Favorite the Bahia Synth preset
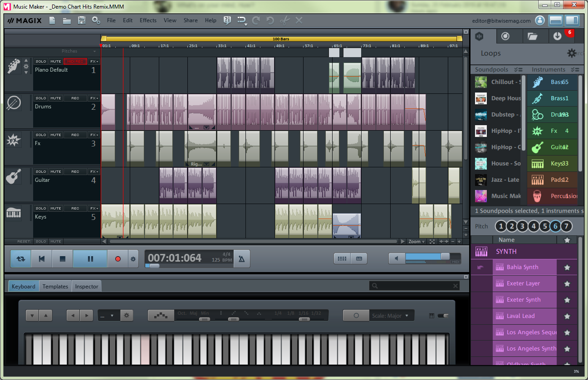The image size is (588, 380). 567,267
